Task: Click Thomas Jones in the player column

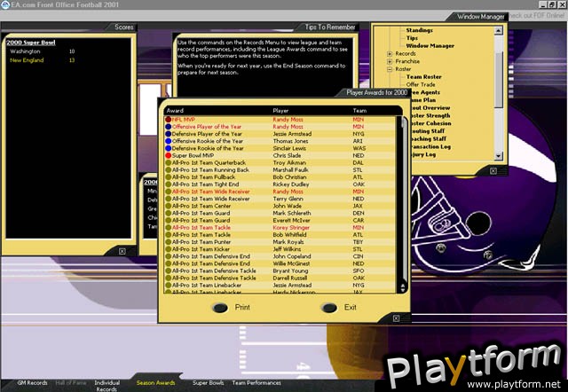Action: coord(290,141)
